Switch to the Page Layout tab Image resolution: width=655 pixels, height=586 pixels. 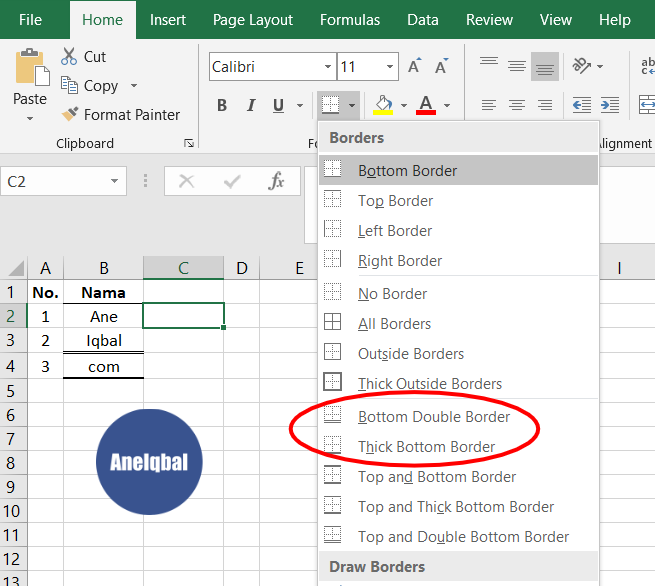point(253,20)
